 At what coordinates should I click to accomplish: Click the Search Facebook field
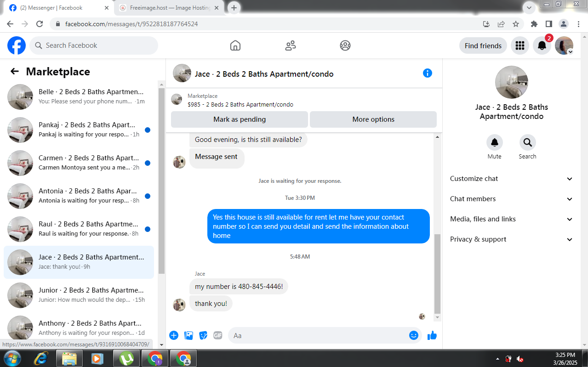[94, 45]
